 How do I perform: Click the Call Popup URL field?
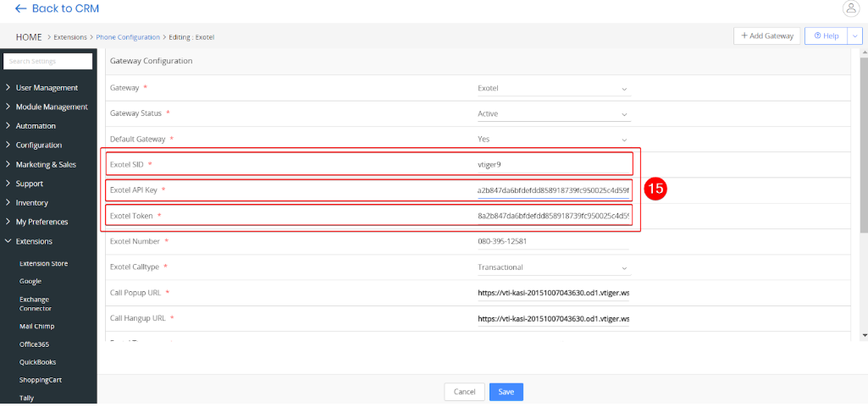554,293
